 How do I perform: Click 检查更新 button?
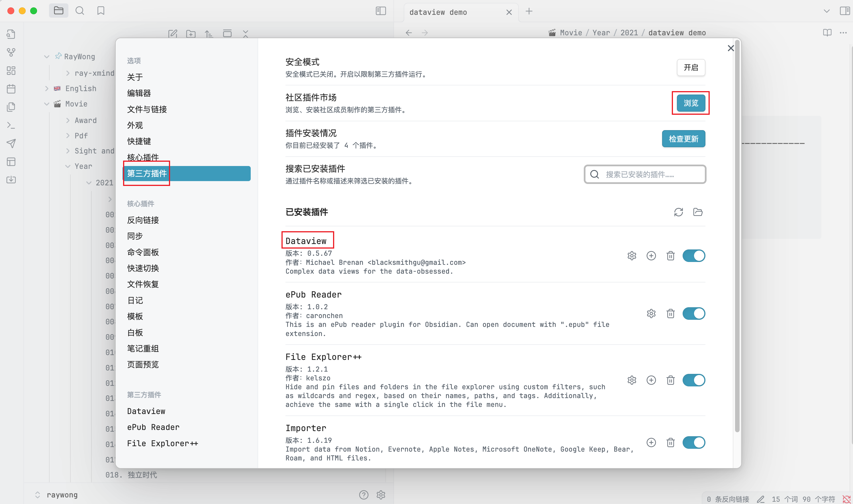coord(683,139)
